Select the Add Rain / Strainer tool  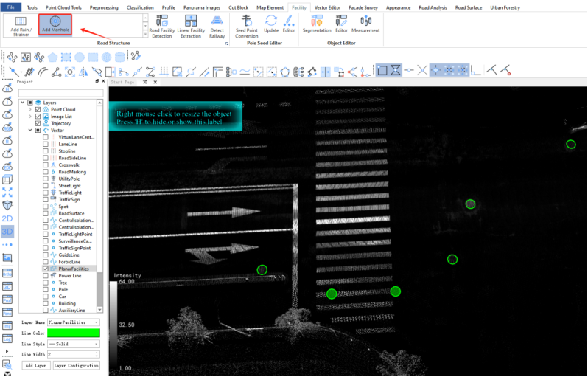[x=21, y=26]
